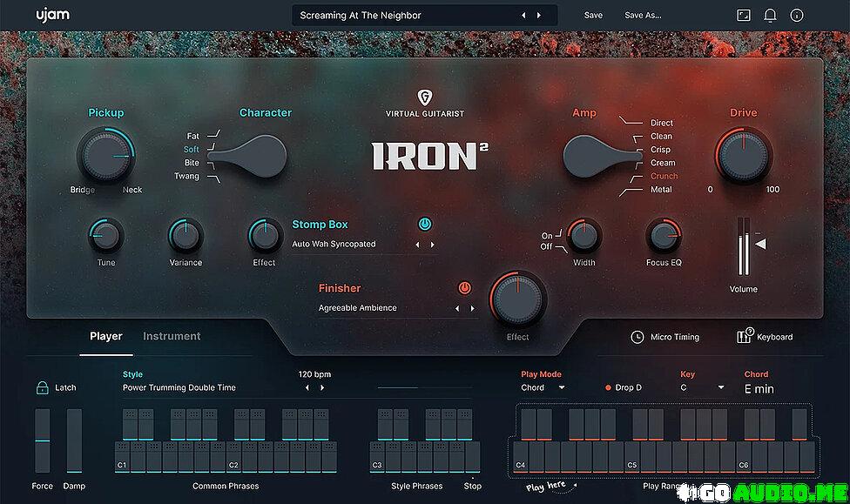850x504 pixels.
Task: Click the resize window icon
Action: pyautogui.click(x=743, y=16)
